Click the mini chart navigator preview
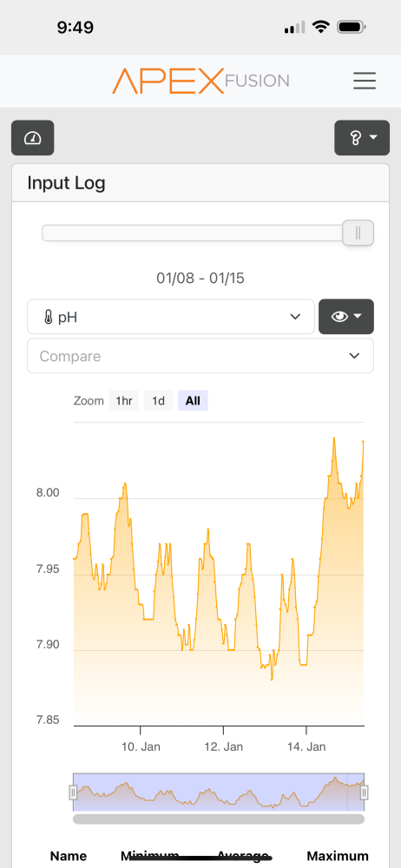The width and height of the screenshot is (401, 868). point(219,792)
